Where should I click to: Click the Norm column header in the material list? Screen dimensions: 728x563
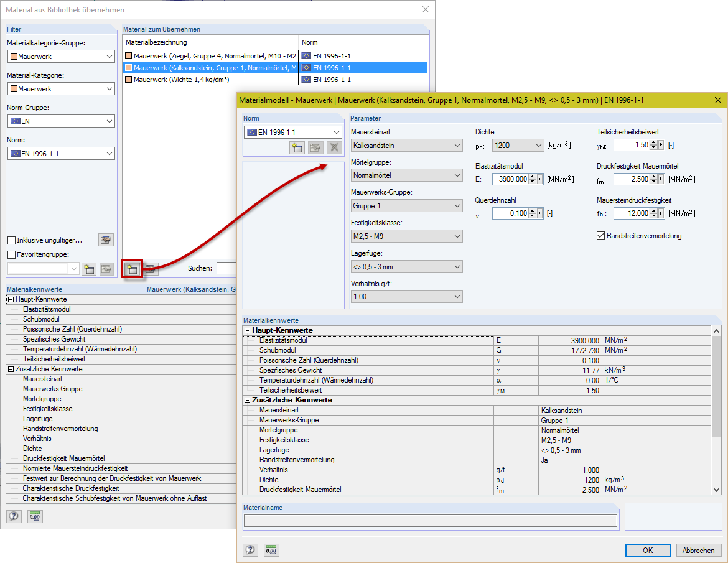click(363, 42)
